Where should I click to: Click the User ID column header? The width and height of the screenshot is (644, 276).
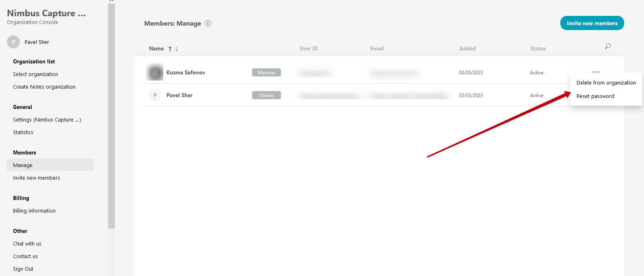click(x=309, y=48)
